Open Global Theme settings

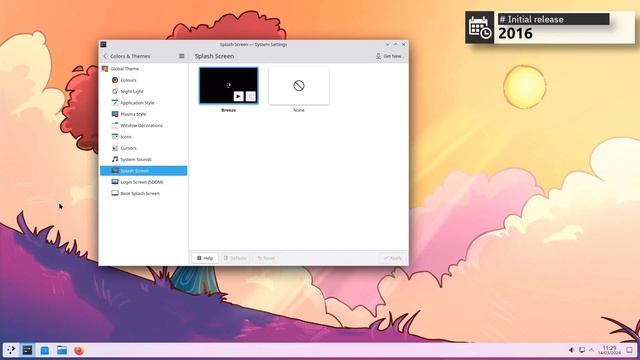pyautogui.click(x=144, y=69)
